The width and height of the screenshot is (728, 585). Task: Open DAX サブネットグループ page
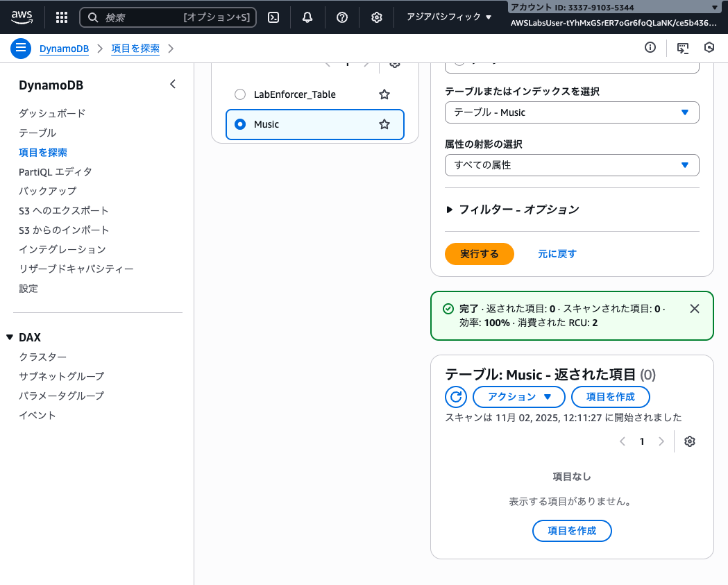pyautogui.click(x=61, y=377)
